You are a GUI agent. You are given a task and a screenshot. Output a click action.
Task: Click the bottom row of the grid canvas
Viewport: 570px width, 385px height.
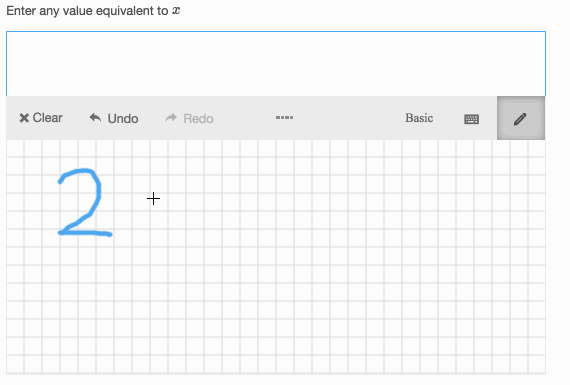pos(276,364)
